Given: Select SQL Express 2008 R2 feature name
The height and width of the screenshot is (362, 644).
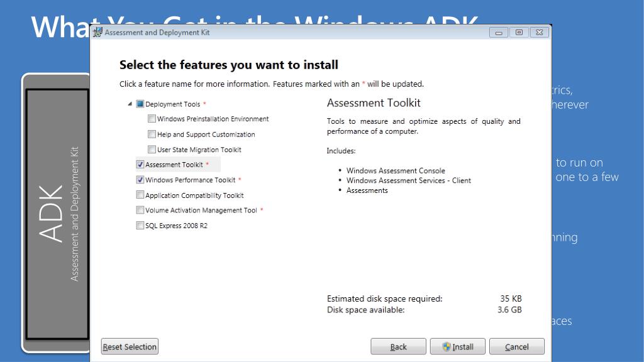Looking at the screenshot, I should pos(176,226).
